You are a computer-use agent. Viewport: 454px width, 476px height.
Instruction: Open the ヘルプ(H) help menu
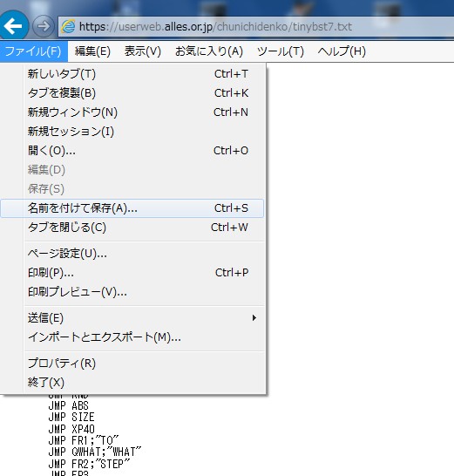point(342,51)
